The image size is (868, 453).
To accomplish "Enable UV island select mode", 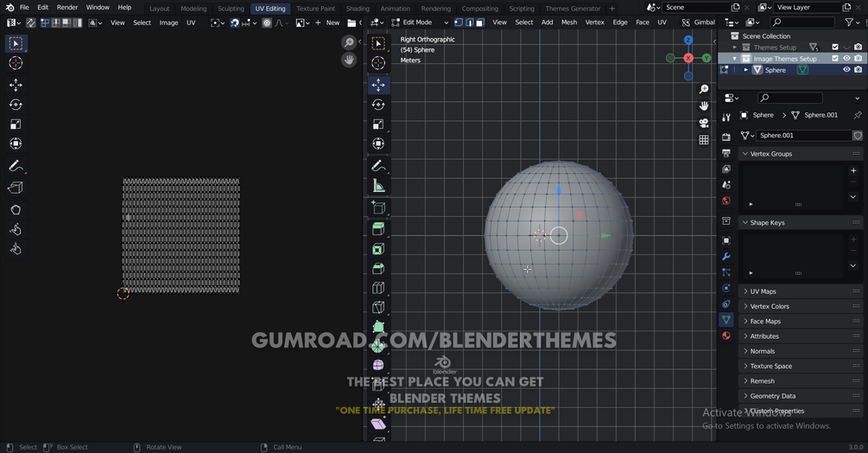I will point(77,22).
